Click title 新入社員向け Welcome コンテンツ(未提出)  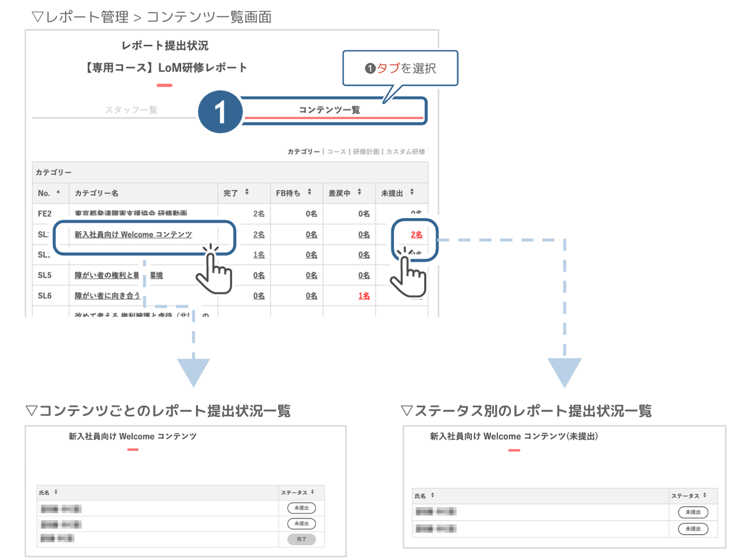[x=514, y=436]
